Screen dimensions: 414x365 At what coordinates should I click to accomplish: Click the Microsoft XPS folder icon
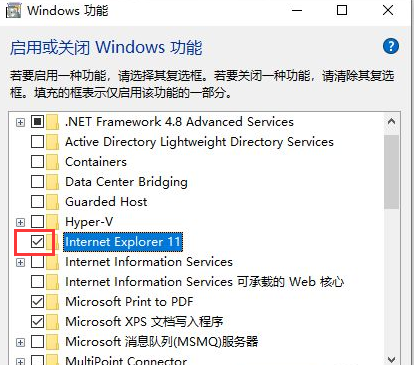[x=52, y=322]
